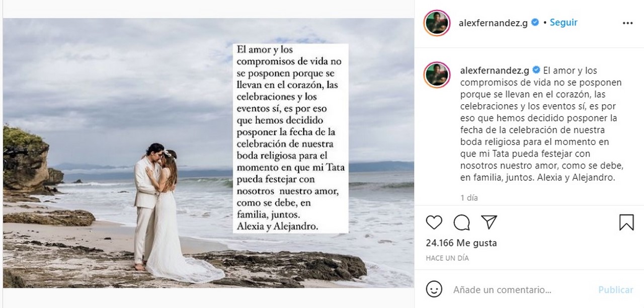Click the verified badge in the header
Viewport: 644px width, 308px height.
pos(535,23)
